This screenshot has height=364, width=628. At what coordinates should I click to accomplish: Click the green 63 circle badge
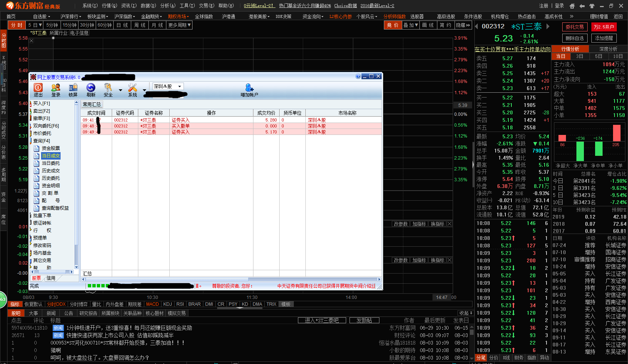coord(3,299)
